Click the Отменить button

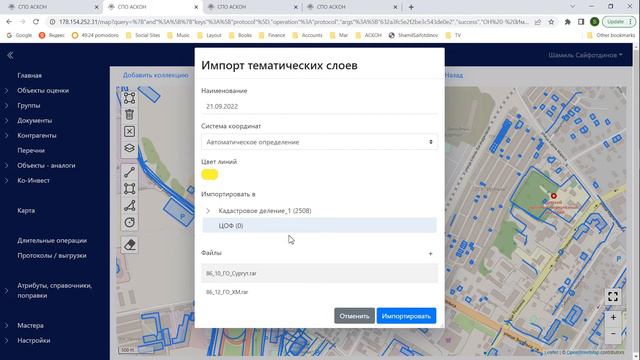(x=354, y=316)
